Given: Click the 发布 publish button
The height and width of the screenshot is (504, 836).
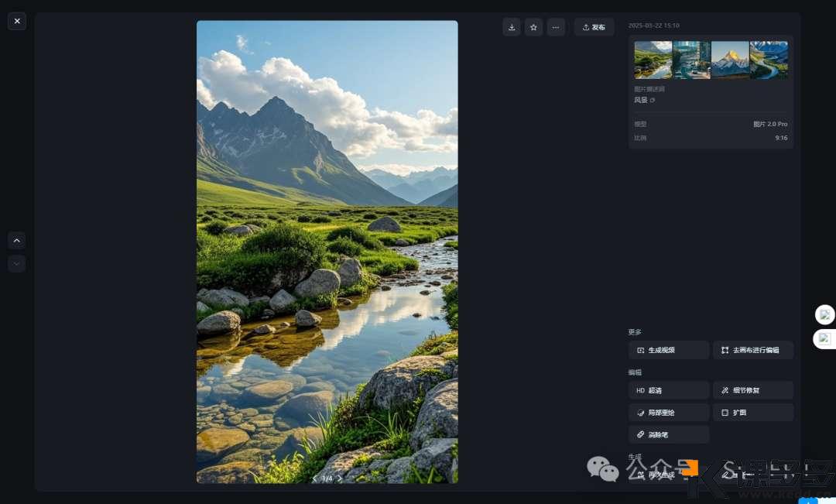Looking at the screenshot, I should (594, 27).
